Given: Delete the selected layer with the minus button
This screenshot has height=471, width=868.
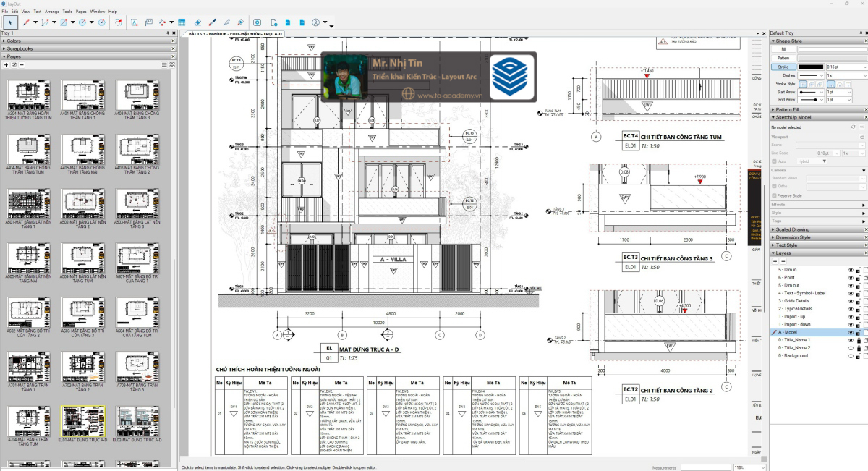Looking at the screenshot, I should [x=783, y=261].
